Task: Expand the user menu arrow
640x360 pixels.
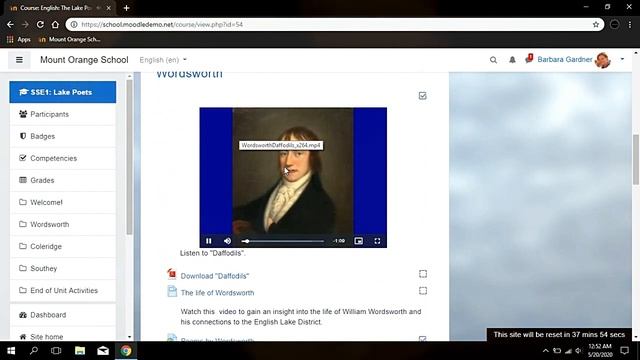Action: (x=622, y=59)
